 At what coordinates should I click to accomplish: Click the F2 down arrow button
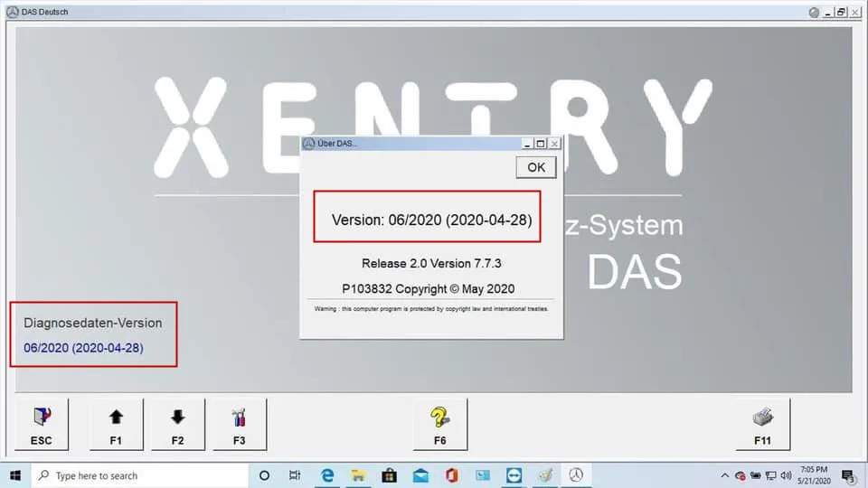point(178,425)
